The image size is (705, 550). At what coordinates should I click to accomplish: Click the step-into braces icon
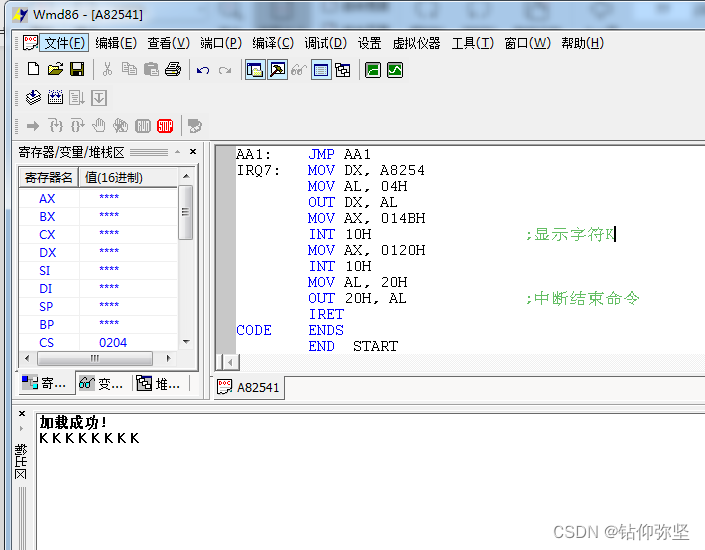point(55,126)
